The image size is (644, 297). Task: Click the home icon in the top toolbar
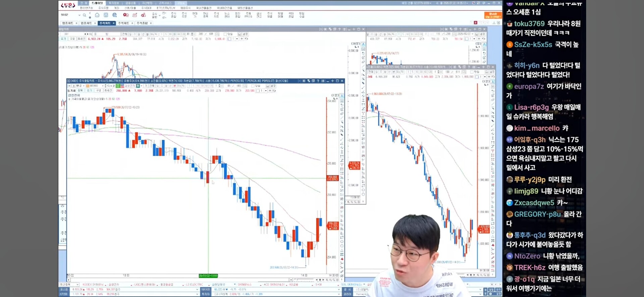(x=97, y=15)
